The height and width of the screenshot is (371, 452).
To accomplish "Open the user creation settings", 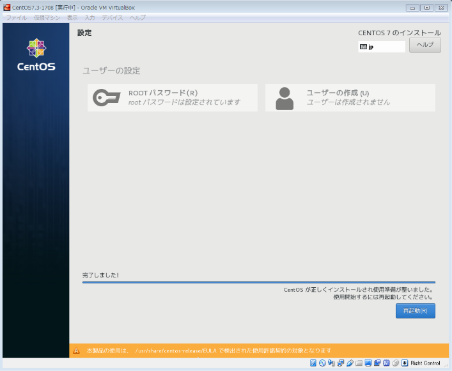I will click(350, 98).
